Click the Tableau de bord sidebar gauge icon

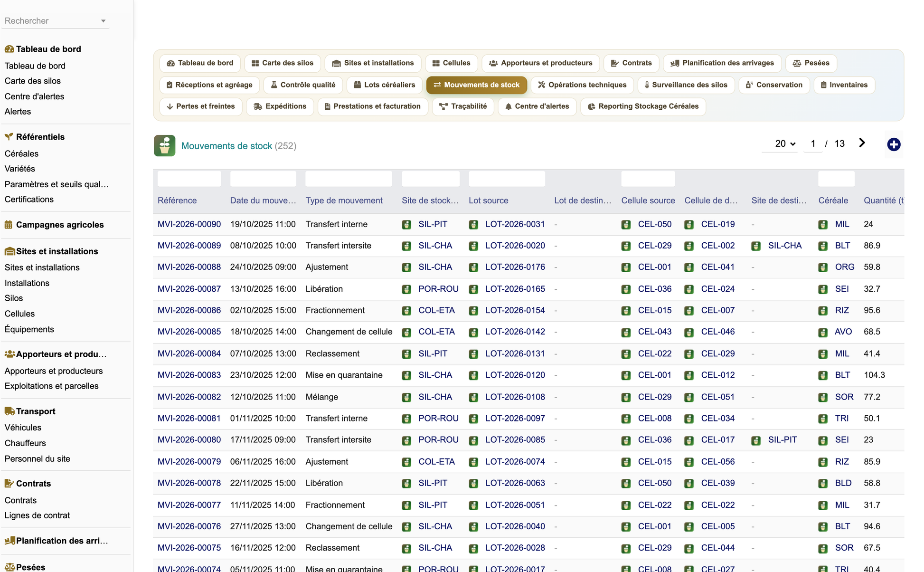9,49
